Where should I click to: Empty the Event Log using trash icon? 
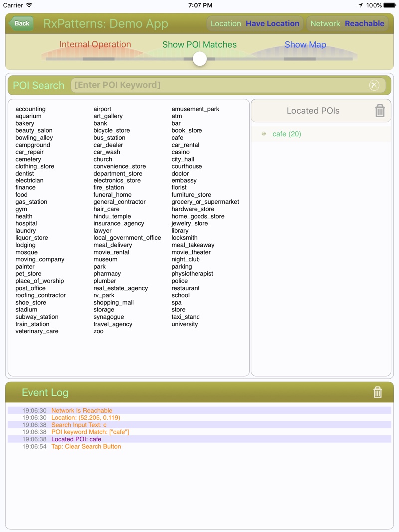(377, 392)
